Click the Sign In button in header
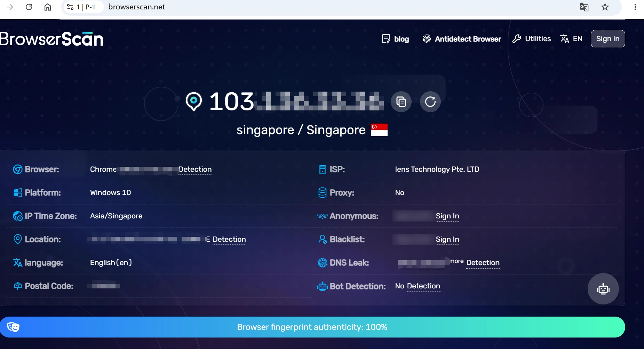The image size is (644, 349). (x=608, y=39)
